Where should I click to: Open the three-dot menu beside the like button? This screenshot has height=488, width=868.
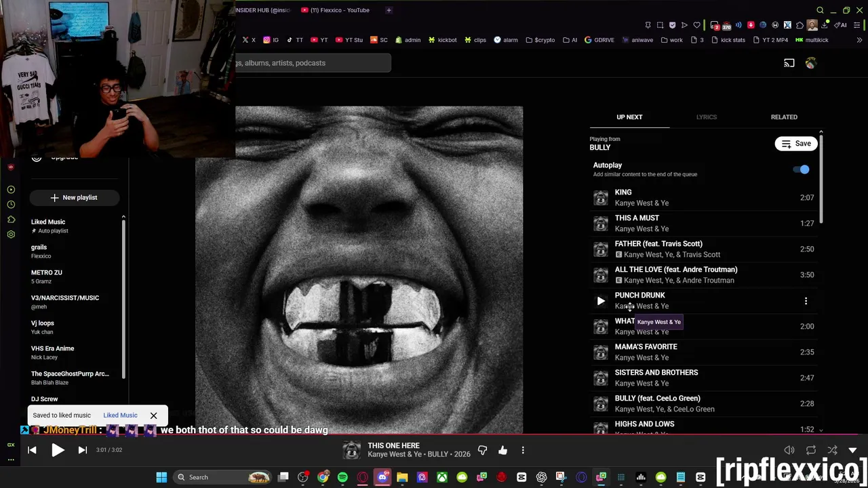tap(523, 450)
